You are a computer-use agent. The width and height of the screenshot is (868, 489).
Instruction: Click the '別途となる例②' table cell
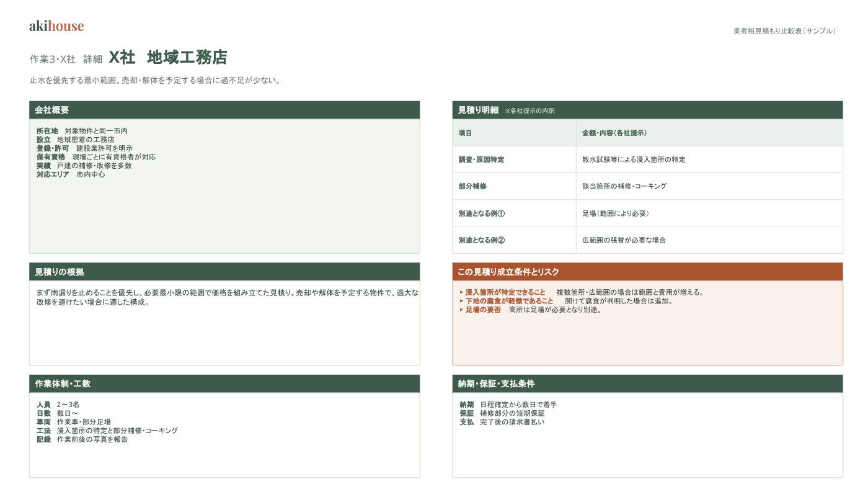click(514, 240)
